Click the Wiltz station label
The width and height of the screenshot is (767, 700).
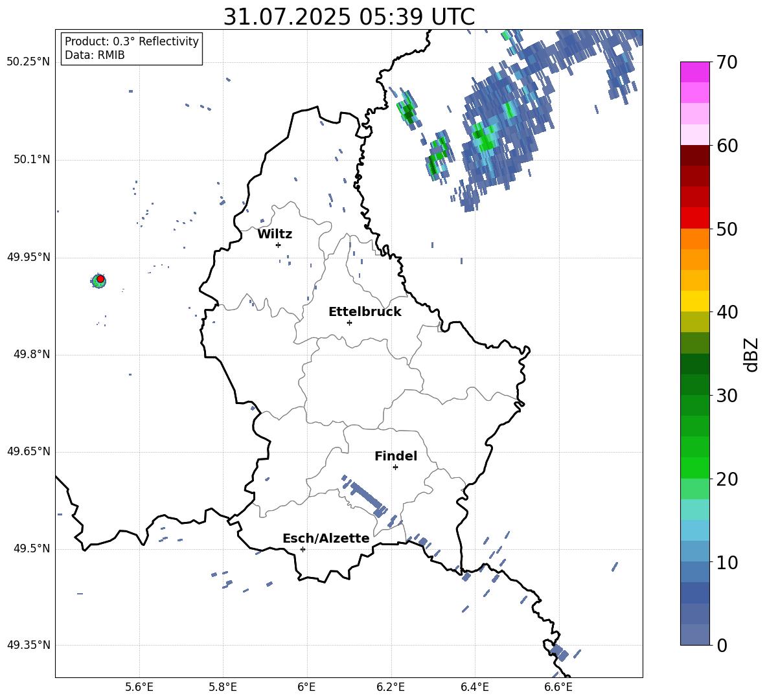click(275, 234)
